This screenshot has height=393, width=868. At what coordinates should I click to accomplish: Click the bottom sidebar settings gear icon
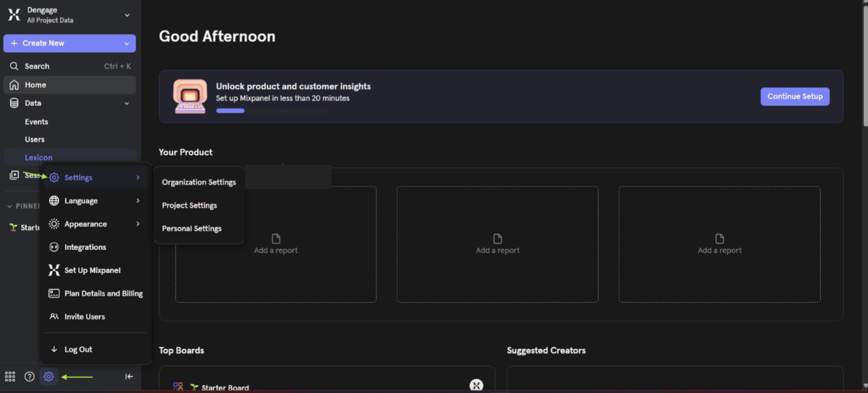48,376
